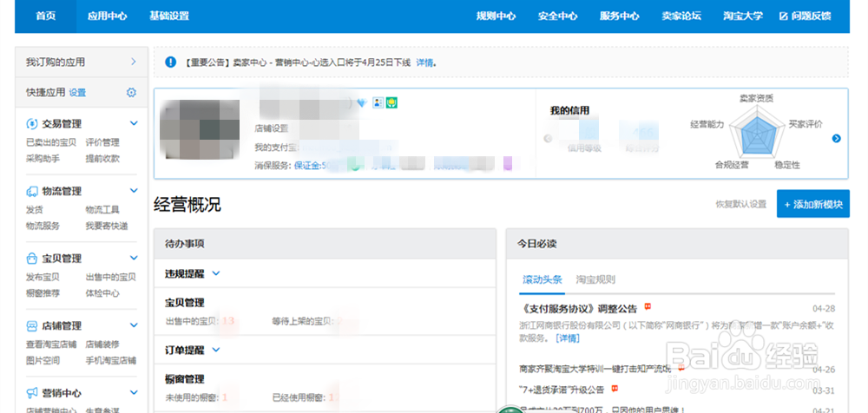Open 橱窗推荐 in sidebar
Viewport: 868px width, 413px height.
click(43, 293)
